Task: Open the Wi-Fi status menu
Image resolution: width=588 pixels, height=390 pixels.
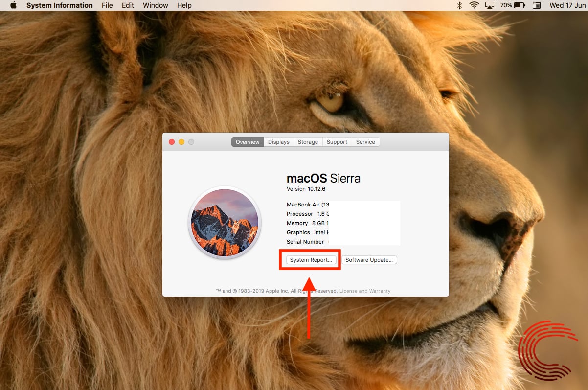Action: (x=474, y=5)
